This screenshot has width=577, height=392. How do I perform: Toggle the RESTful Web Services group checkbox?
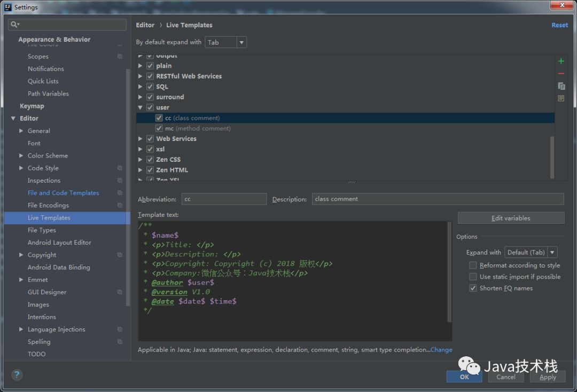[150, 76]
